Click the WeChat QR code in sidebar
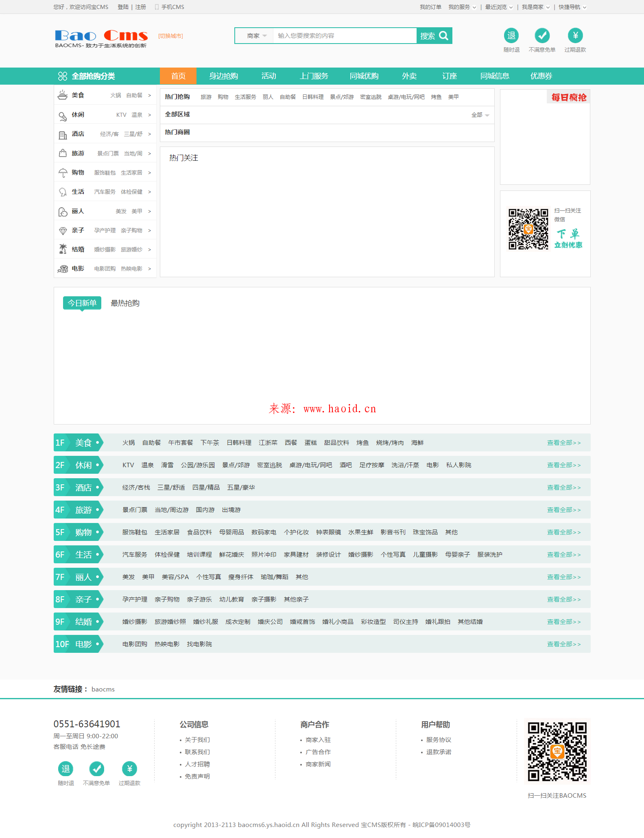 [x=528, y=229]
